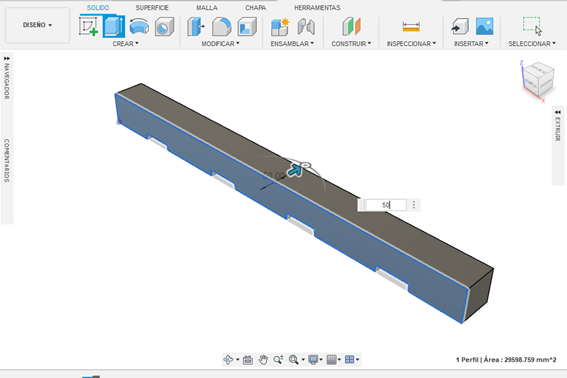The image size is (567, 378).
Task: Click the Look At icon in navigation bar
Action: click(248, 360)
